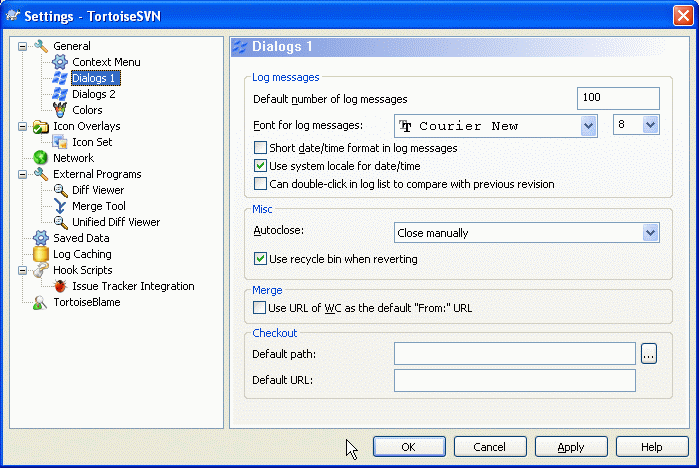Select Context Menu in settings tree
The image size is (699, 468).
pos(106,62)
